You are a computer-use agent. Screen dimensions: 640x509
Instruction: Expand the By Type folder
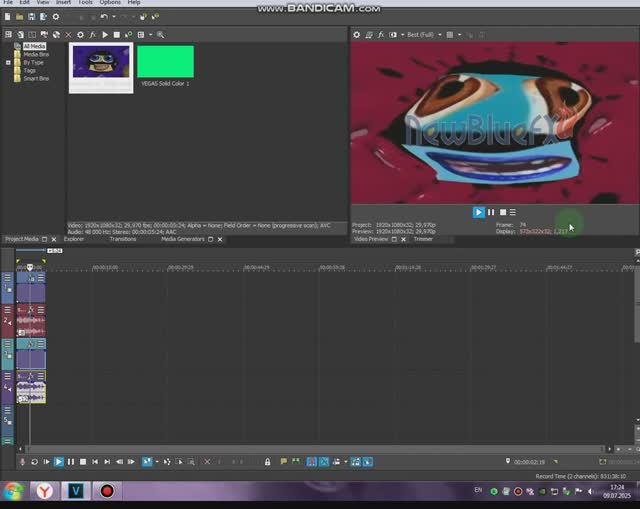tap(8, 63)
